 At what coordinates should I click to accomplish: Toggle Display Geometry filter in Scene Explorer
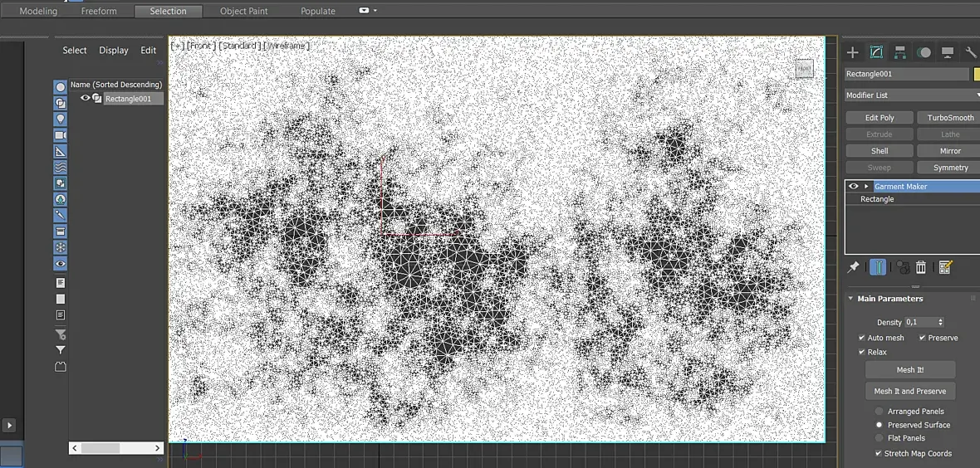click(61, 87)
